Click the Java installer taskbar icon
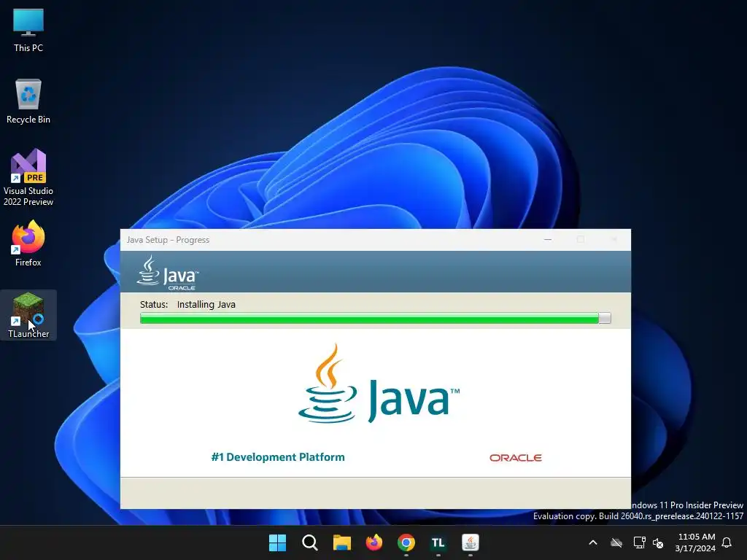The image size is (747, 560). pos(471,542)
